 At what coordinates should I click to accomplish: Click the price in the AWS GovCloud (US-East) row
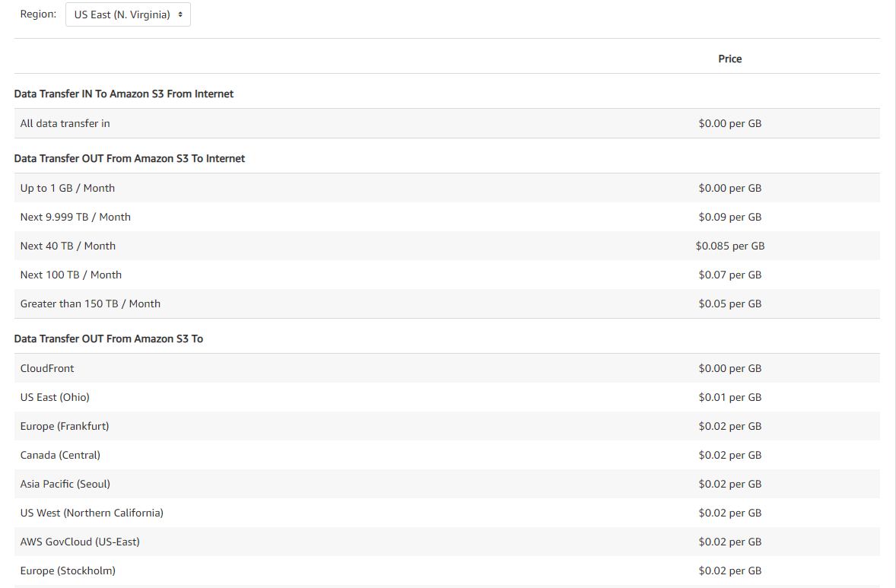[x=729, y=542]
